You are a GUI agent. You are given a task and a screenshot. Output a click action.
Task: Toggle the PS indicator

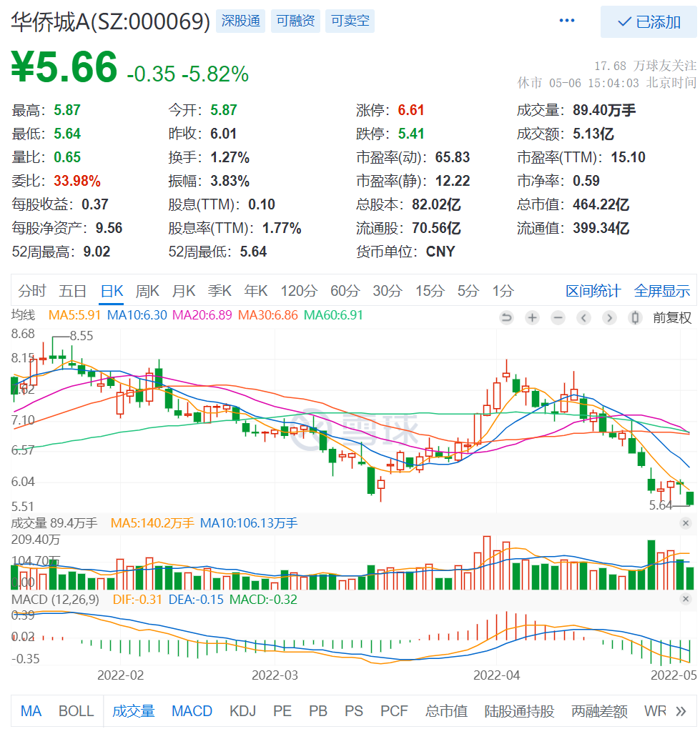pos(353,711)
